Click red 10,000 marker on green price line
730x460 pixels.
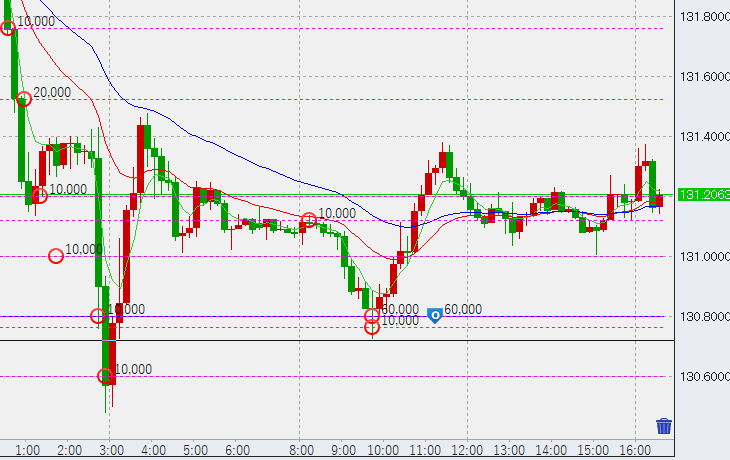point(40,195)
